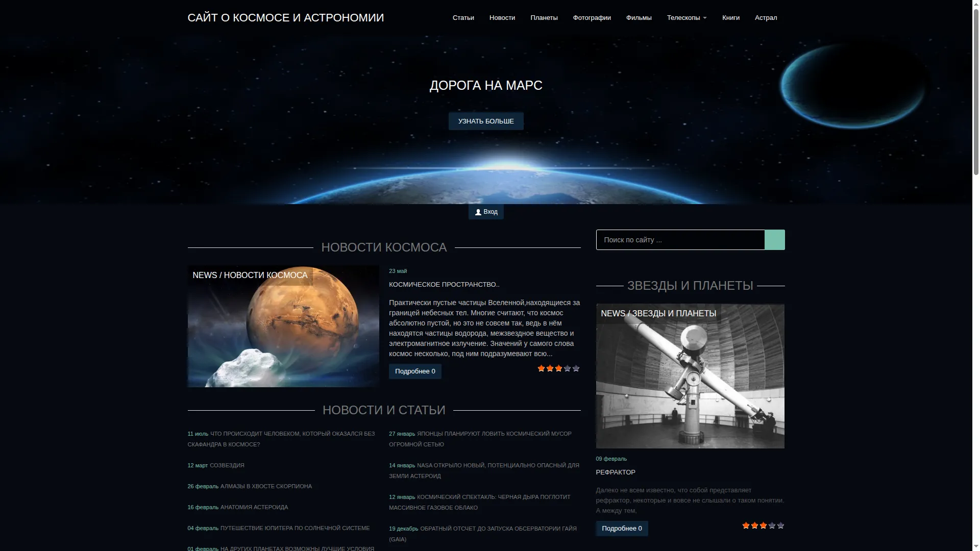Click the NEWS / Звезды и планеты image label

(x=658, y=314)
